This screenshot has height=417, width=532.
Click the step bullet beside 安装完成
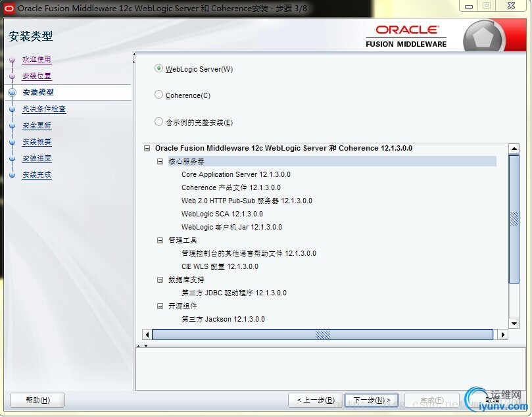coord(12,175)
